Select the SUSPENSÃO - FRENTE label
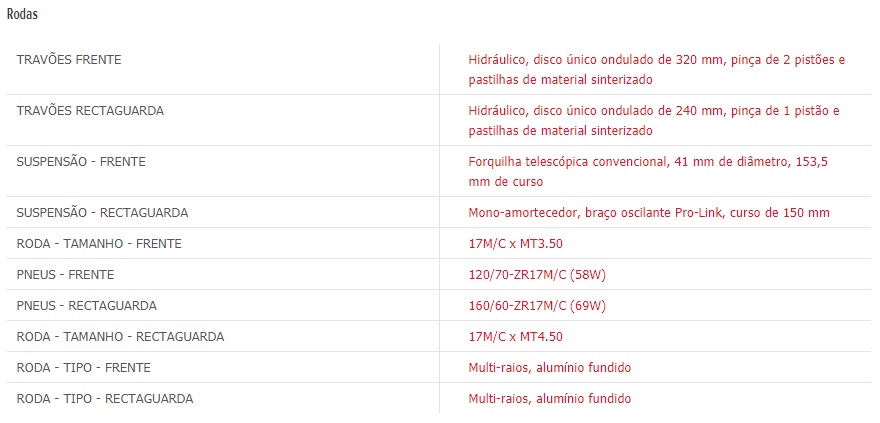880x423 pixels. click(x=81, y=162)
